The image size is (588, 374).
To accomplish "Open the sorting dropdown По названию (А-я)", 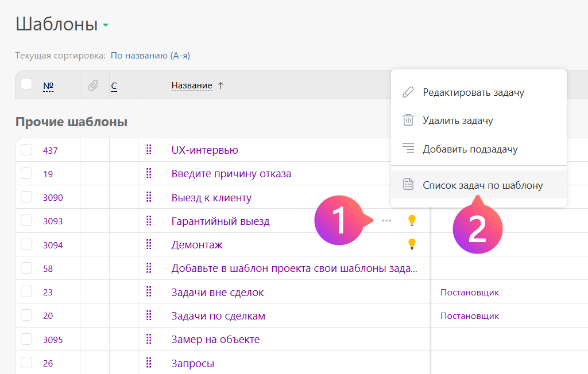I will (150, 56).
